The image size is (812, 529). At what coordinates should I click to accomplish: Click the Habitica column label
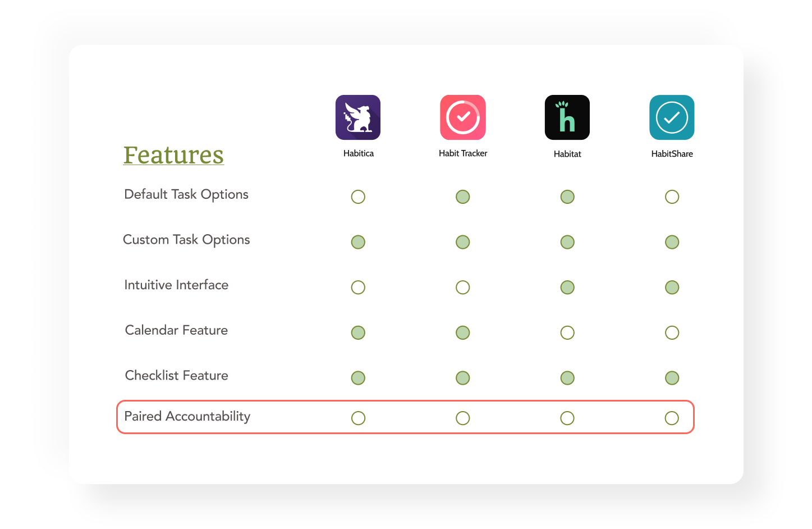click(x=359, y=153)
